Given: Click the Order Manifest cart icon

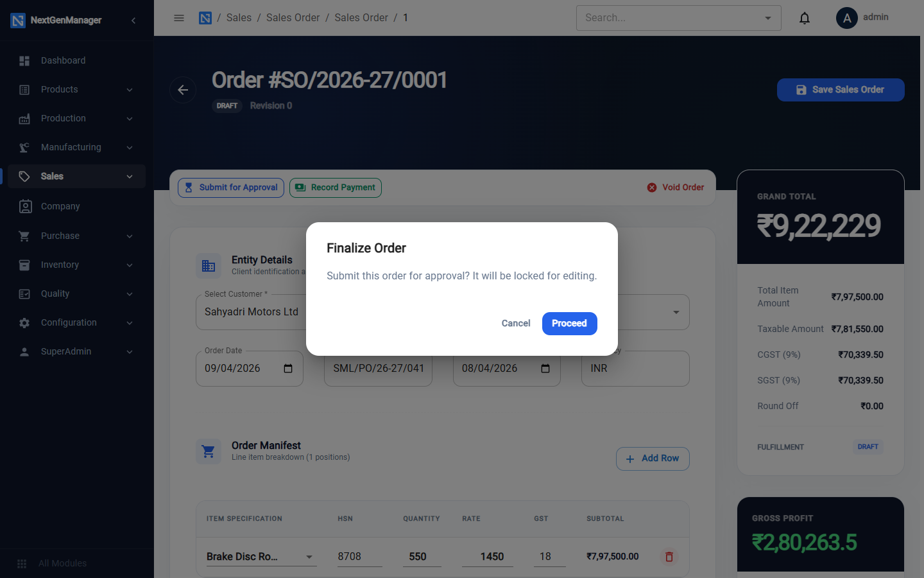Looking at the screenshot, I should pos(209,451).
